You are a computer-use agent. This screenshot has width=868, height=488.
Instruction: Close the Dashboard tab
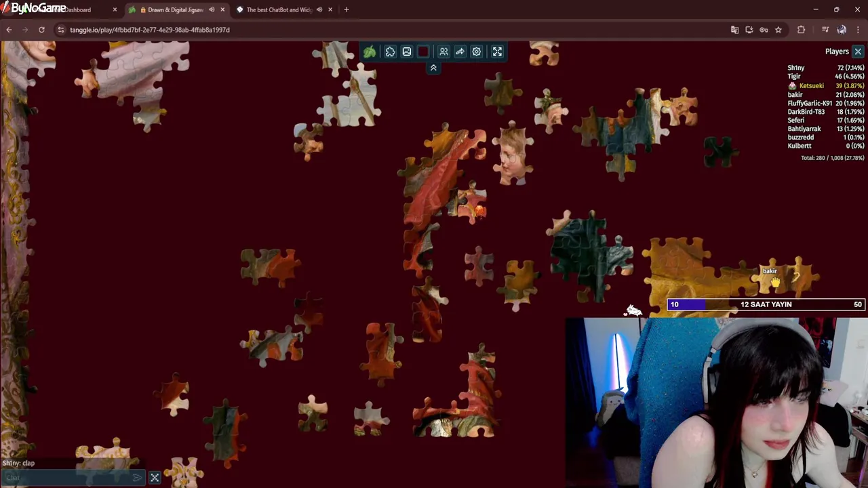pos(115,9)
